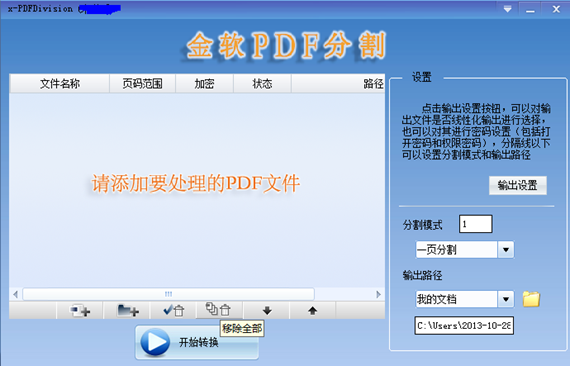This screenshot has height=366, width=570.
Task: Click the output path field C:\Users\2013-10-28
Action: click(x=464, y=325)
